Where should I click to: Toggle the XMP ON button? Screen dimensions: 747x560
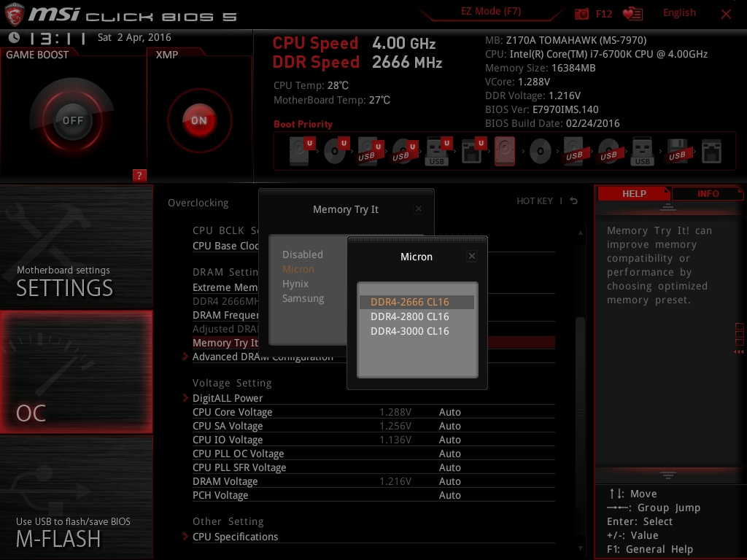click(199, 120)
